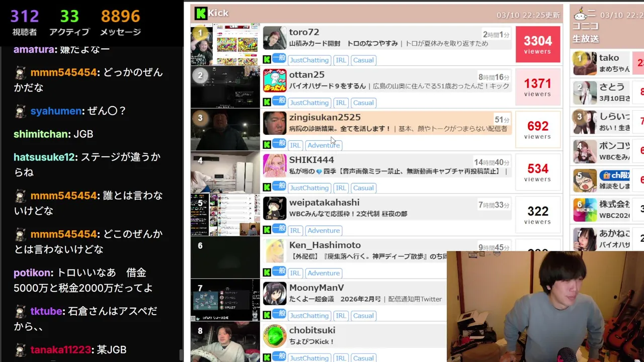Select Casual tag on ottan25's row
The width and height of the screenshot is (644, 362).
click(x=363, y=103)
